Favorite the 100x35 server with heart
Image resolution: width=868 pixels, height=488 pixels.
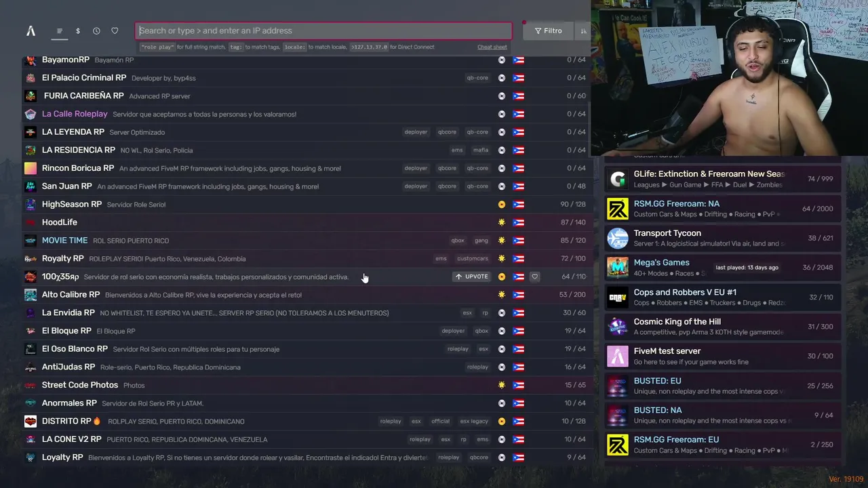click(535, 277)
